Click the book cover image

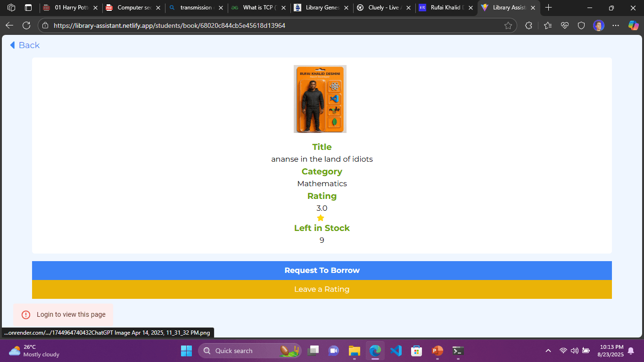click(x=320, y=99)
